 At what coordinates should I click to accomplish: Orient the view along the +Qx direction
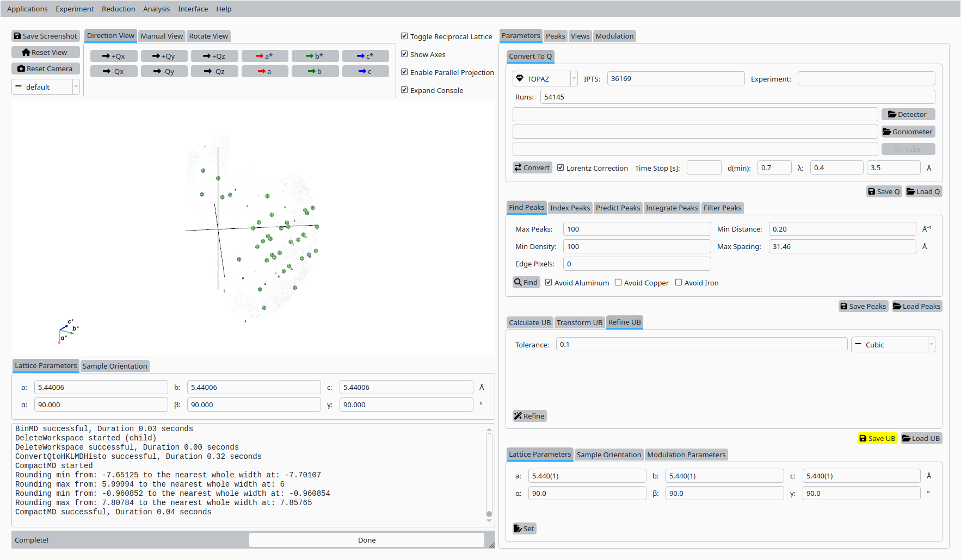(114, 56)
